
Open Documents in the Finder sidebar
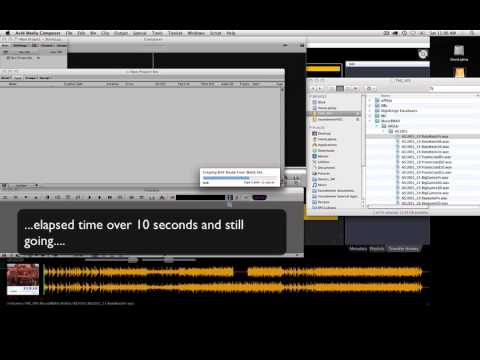[x=324, y=168]
